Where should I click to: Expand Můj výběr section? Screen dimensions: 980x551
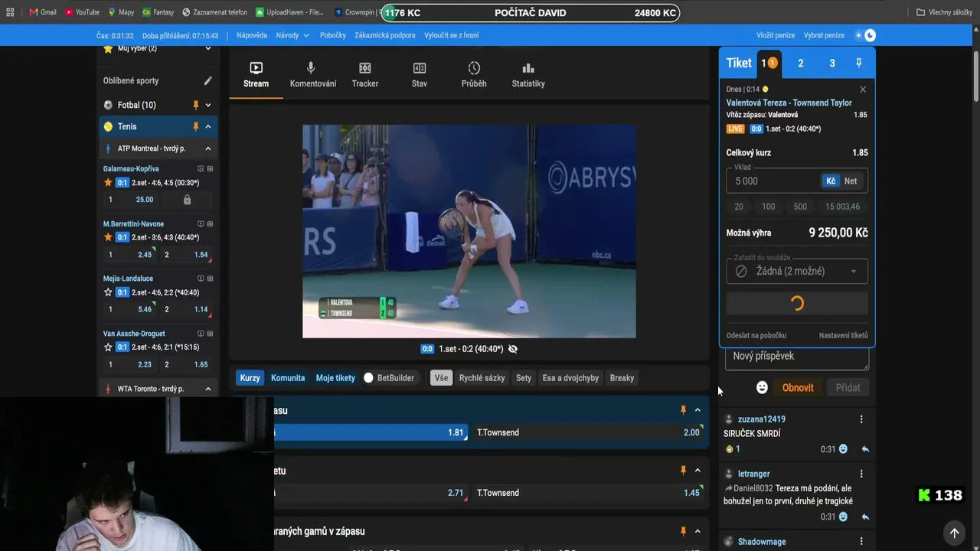(208, 48)
